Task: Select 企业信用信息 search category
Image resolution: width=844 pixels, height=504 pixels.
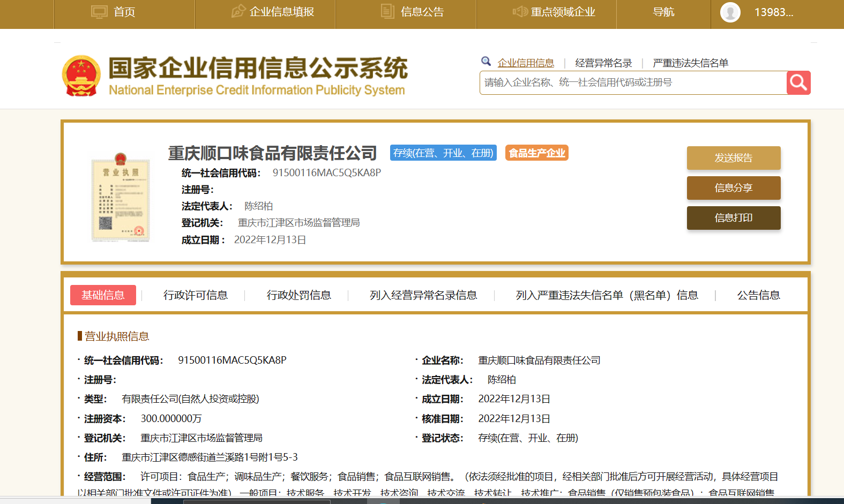Action: [526, 63]
